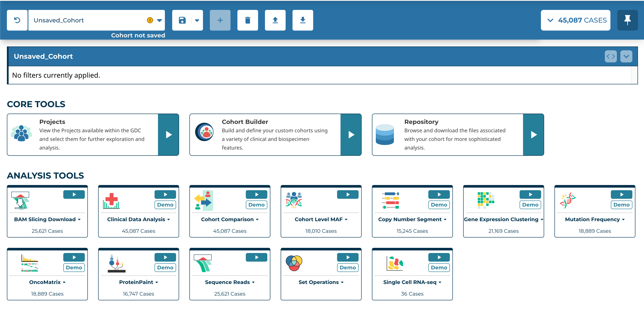Click the save cohort icon

[182, 20]
